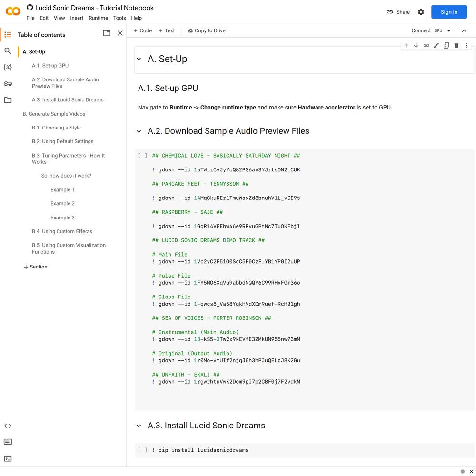Go to B.3. Tuning Parameters - How It Works
Screen dimensions: 476x476
tap(68, 159)
